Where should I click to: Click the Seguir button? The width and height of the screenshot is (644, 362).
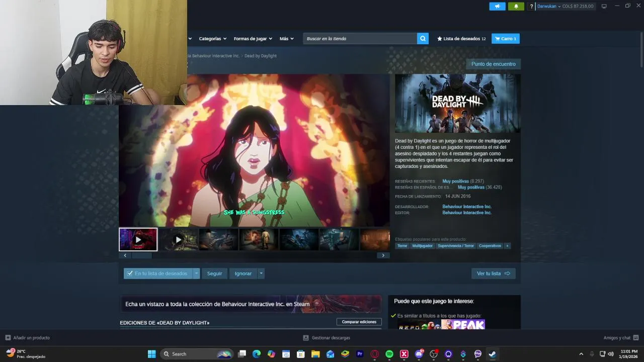[214, 274]
